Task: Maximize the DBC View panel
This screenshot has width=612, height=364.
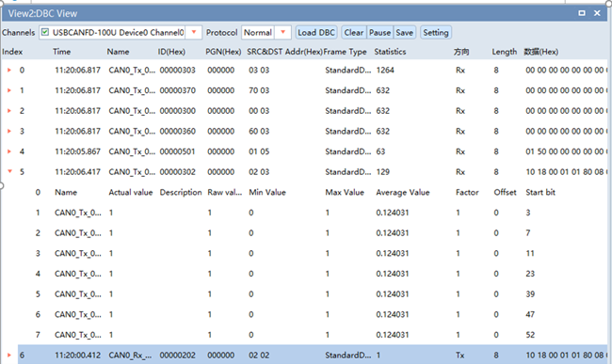Action: click(x=582, y=13)
